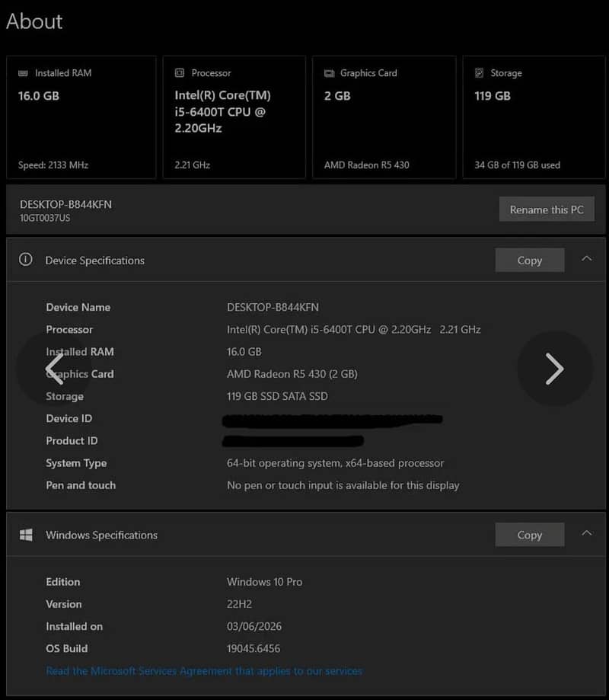Screen dimensions: 609x700
Task: Click the Device Specifications section title
Action: point(94,261)
